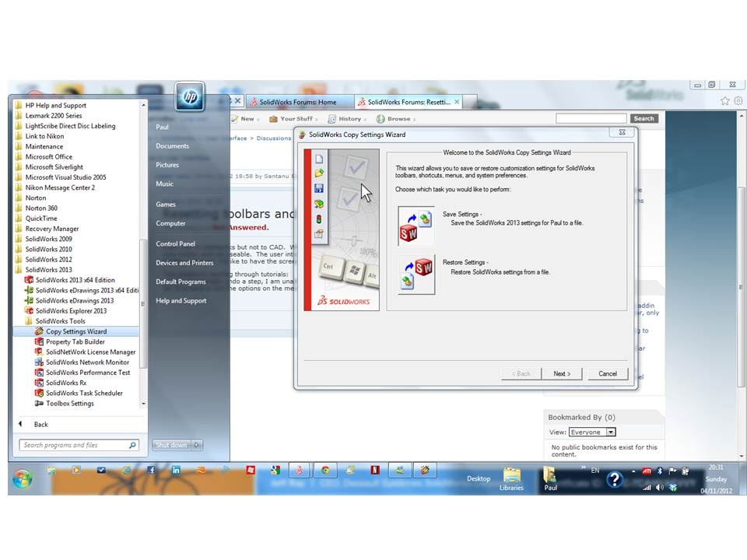Expand the SolidWorks 2012 folder

point(44,260)
